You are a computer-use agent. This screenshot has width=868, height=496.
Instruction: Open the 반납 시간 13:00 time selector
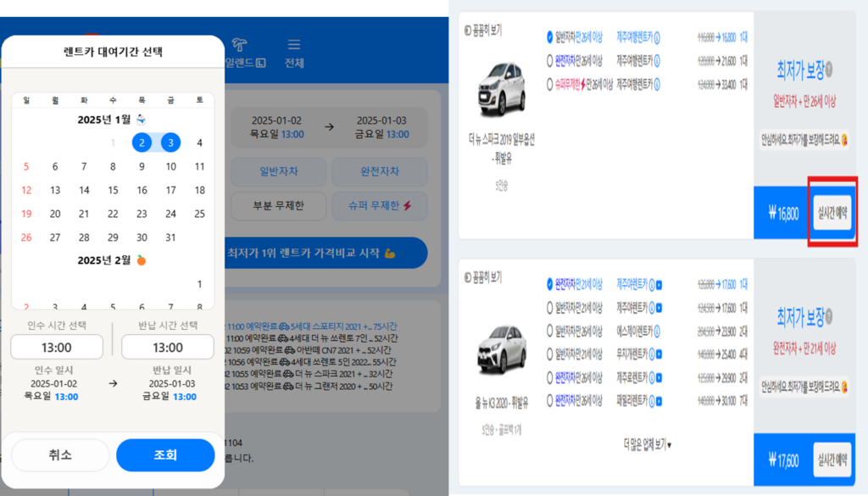(x=167, y=348)
